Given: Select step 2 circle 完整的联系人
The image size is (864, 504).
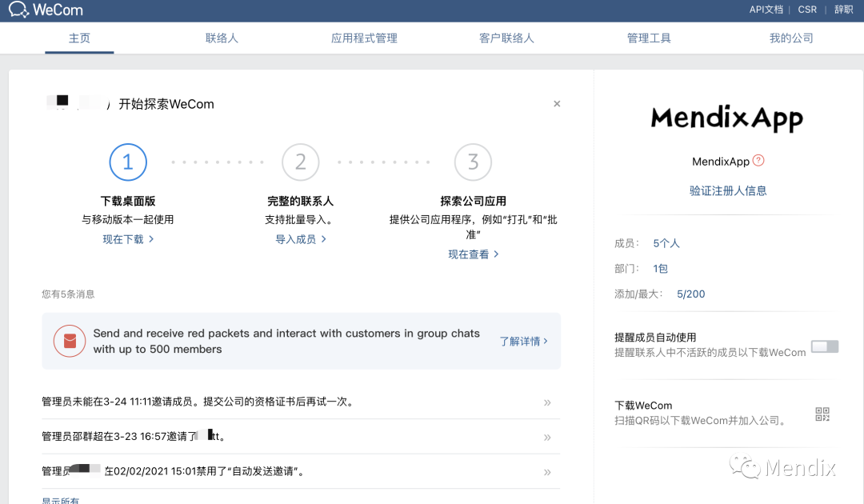Looking at the screenshot, I should click(x=300, y=162).
